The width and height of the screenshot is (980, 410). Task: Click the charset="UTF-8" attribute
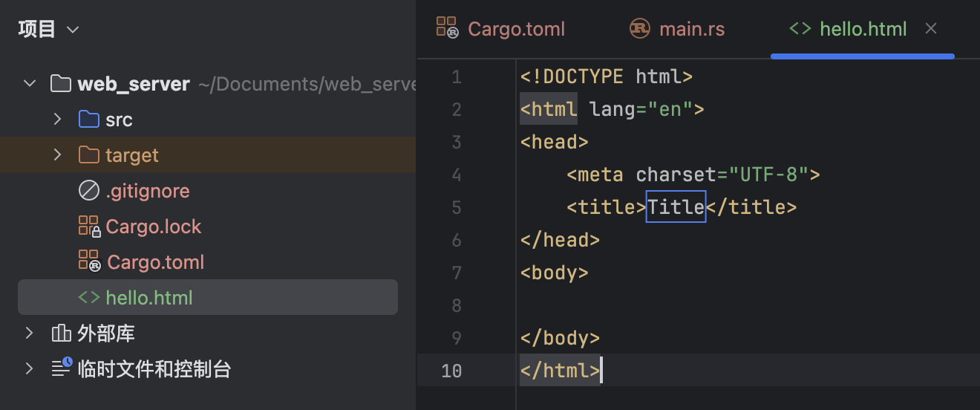(x=722, y=175)
